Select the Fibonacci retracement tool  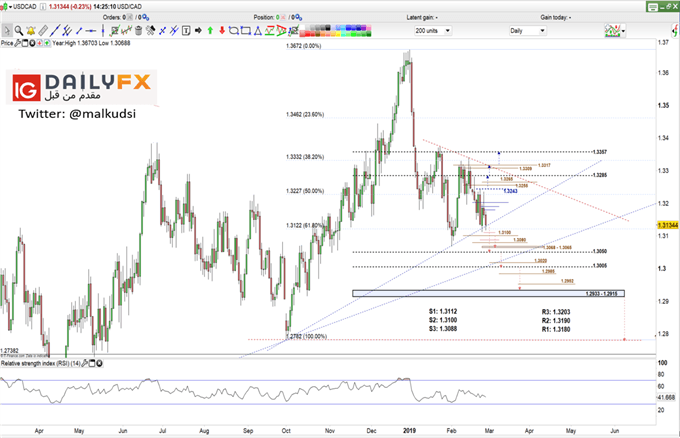pyautogui.click(x=270, y=31)
